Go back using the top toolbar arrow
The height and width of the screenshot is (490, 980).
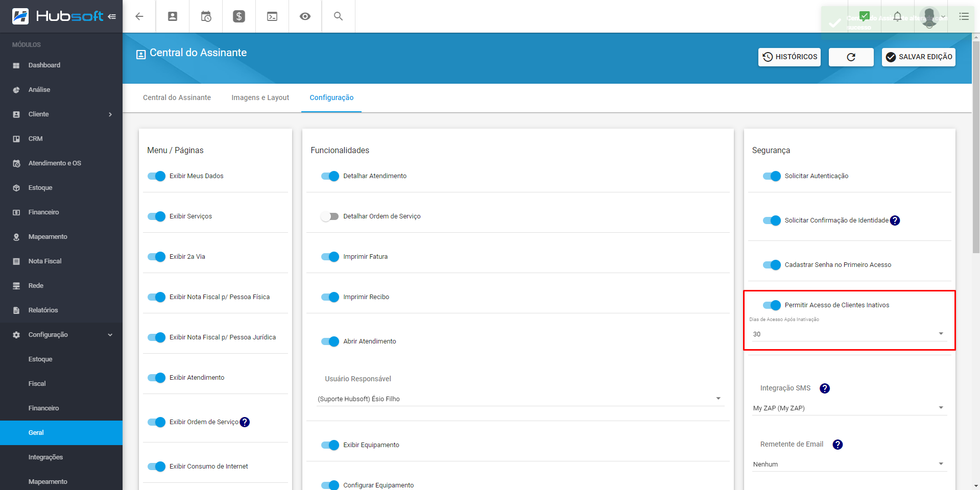click(139, 16)
